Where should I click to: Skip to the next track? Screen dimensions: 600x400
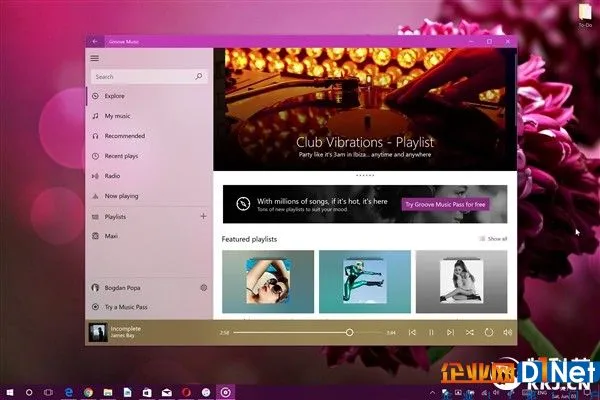pyautogui.click(x=450, y=333)
